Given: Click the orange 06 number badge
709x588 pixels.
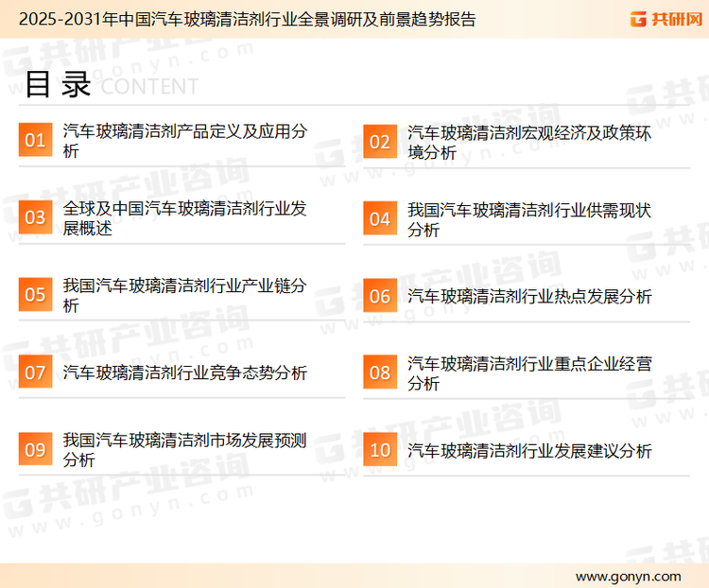Looking at the screenshot, I should (380, 296).
